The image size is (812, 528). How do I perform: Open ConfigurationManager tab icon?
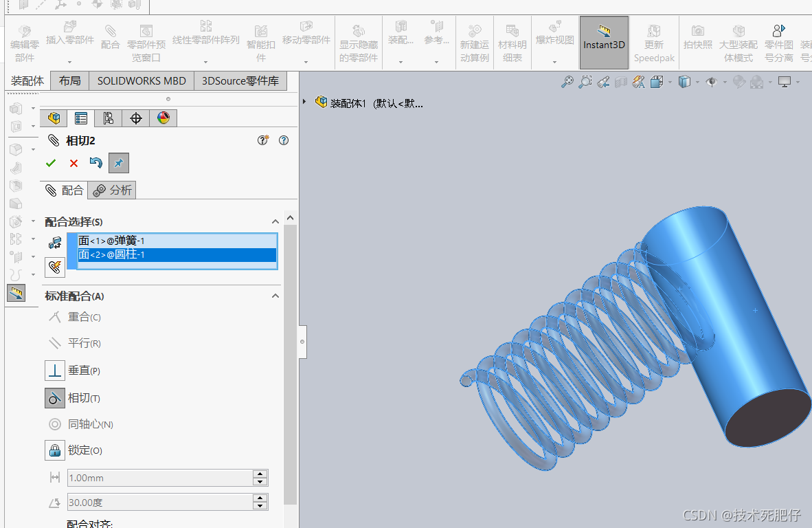click(x=109, y=118)
